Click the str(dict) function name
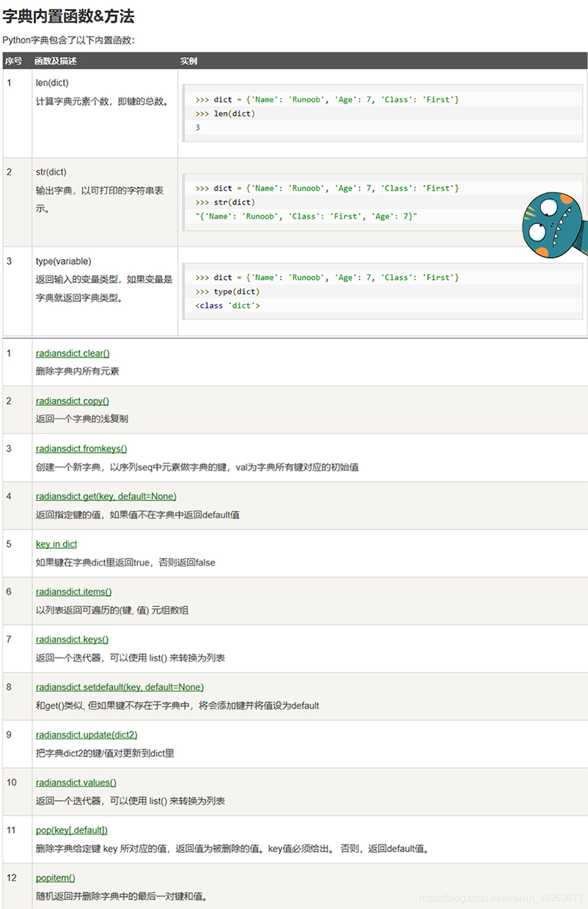The height and width of the screenshot is (909, 588). 51,172
